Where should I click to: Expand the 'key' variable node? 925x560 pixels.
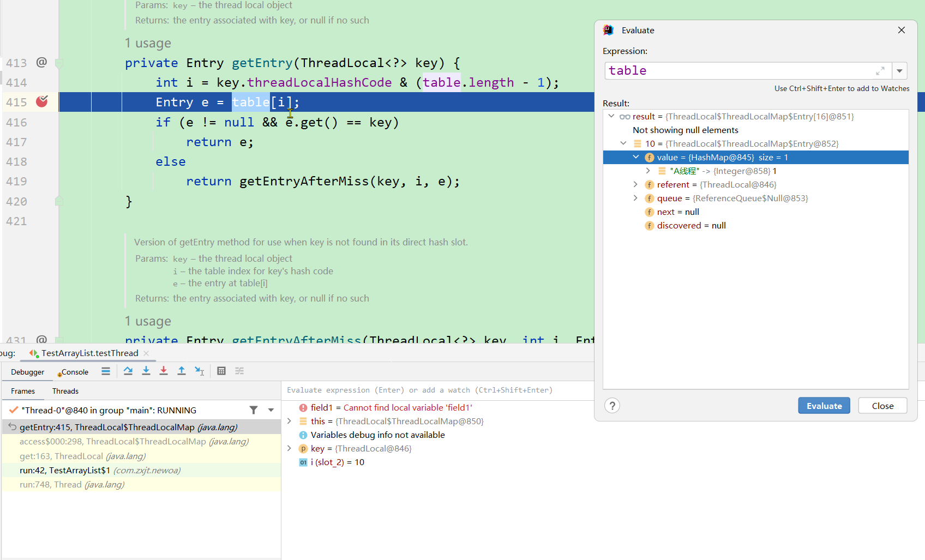click(x=289, y=449)
